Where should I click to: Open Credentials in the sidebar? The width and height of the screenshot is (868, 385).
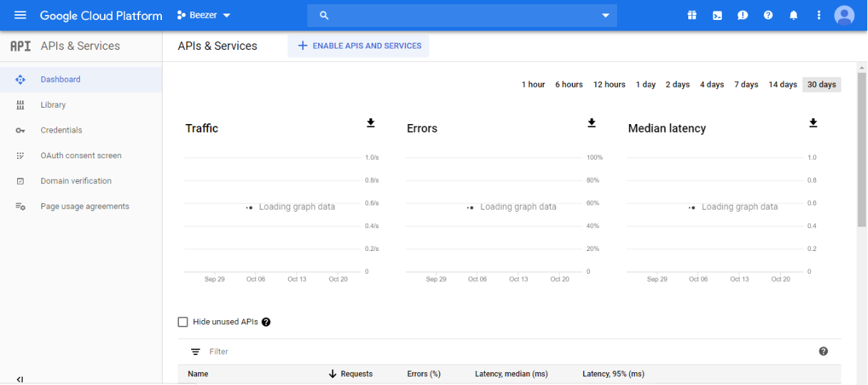pos(61,130)
